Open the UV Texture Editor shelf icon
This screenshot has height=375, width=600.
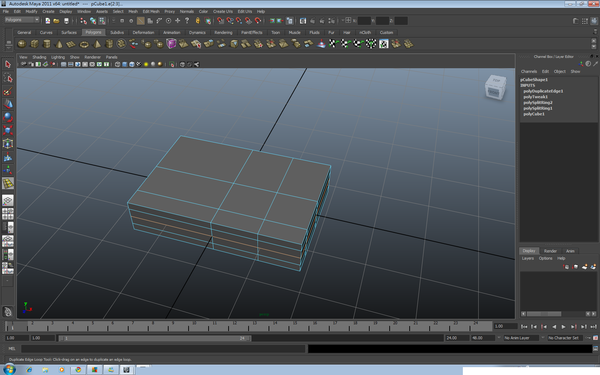(383, 44)
